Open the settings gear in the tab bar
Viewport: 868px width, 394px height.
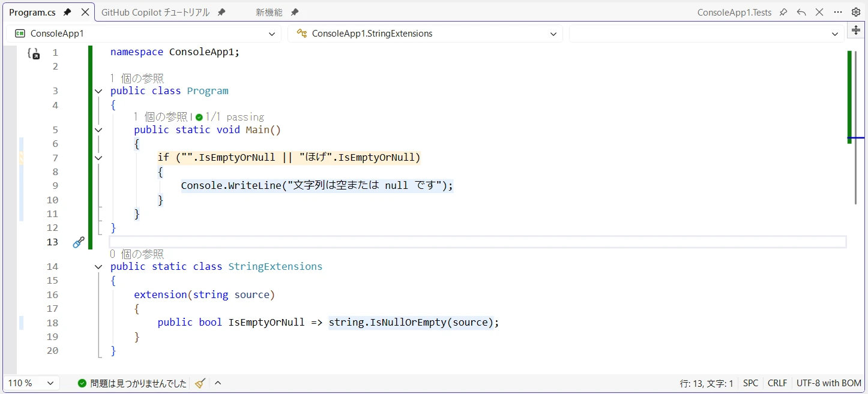856,12
